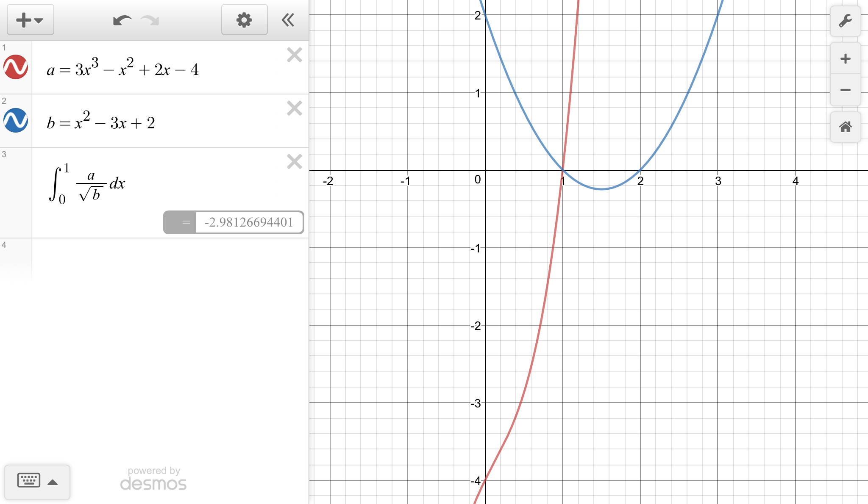Hide the red curve for expression a
The image size is (868, 504).
click(x=16, y=67)
